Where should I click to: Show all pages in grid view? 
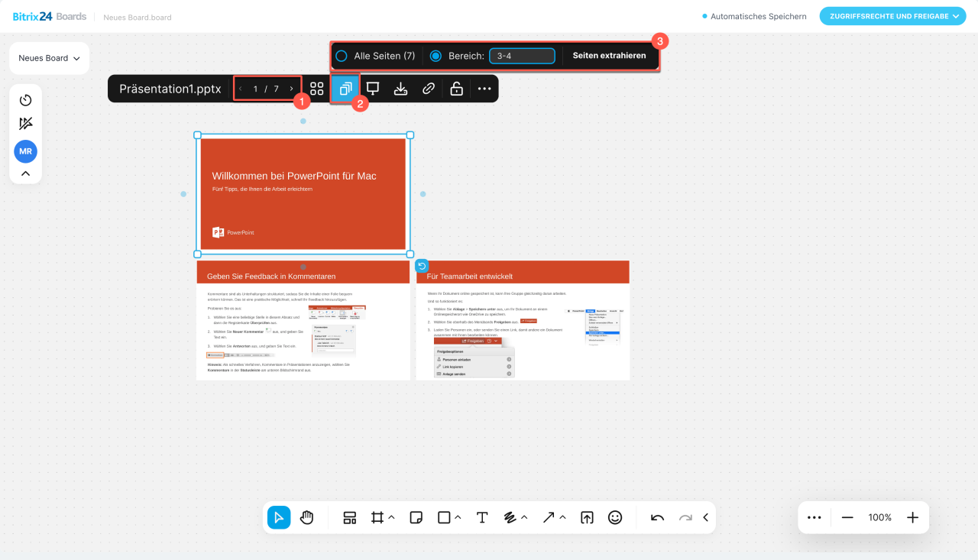(316, 89)
